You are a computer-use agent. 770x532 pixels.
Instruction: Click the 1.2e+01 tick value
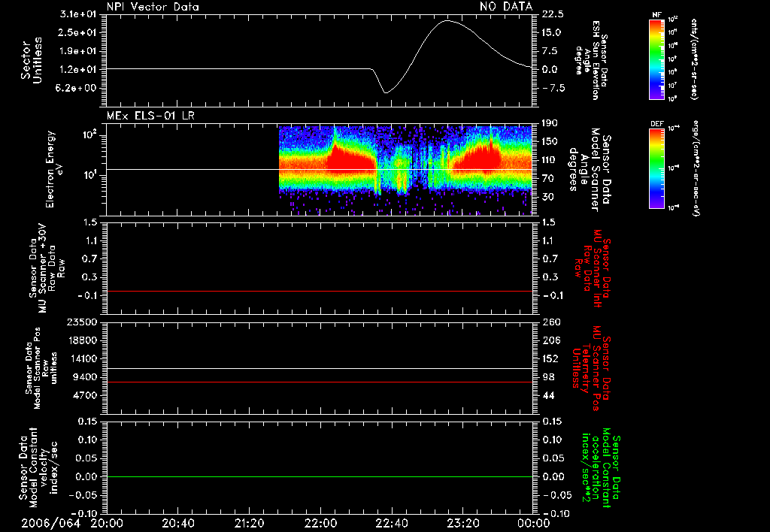(78, 70)
